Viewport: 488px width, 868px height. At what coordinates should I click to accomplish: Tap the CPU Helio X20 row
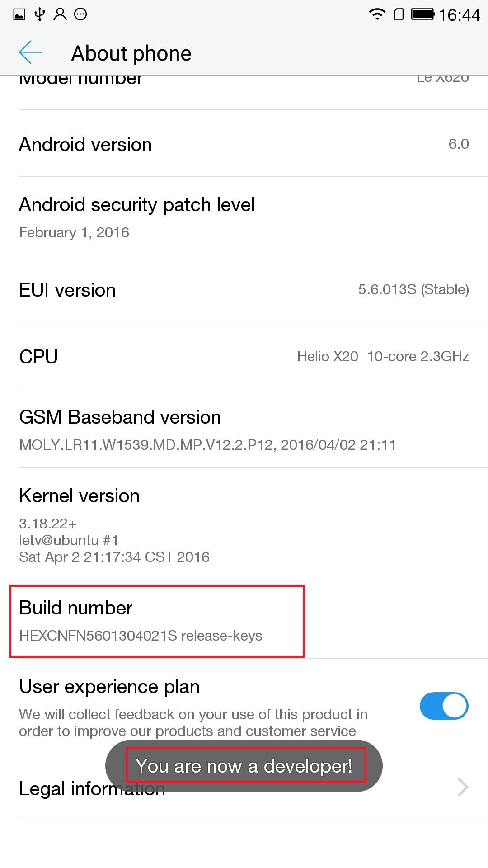[x=244, y=356]
